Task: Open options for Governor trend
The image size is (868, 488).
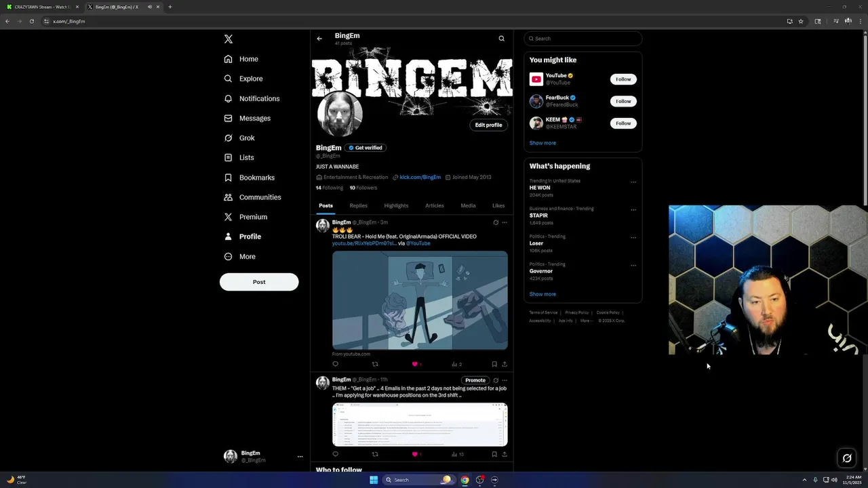Action: pos(633,265)
